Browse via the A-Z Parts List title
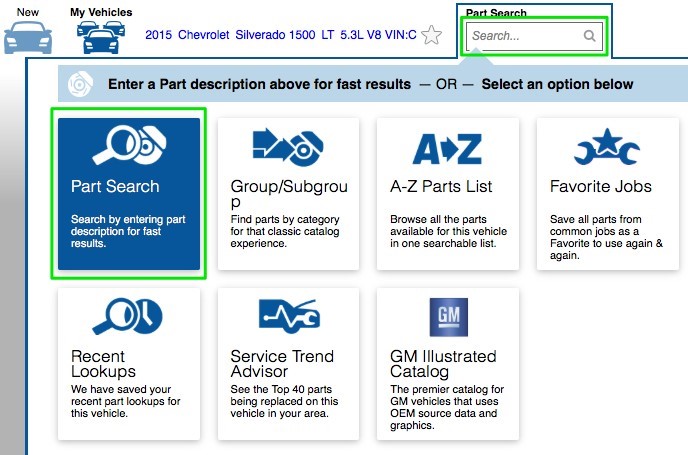Image resolution: width=688 pixels, height=455 pixels. [441, 186]
